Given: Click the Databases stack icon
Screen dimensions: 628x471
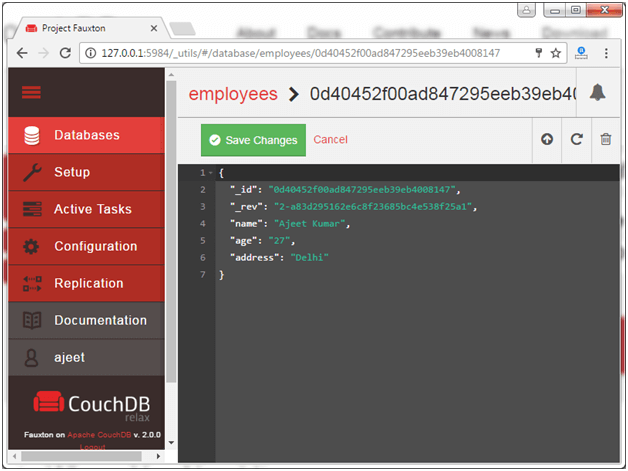Looking at the screenshot, I should [32, 135].
